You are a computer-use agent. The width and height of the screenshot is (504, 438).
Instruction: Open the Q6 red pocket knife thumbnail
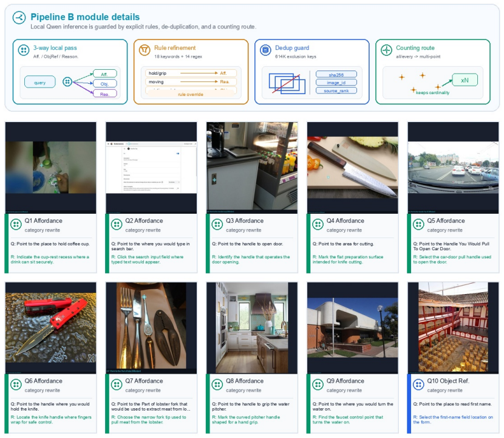click(51, 327)
